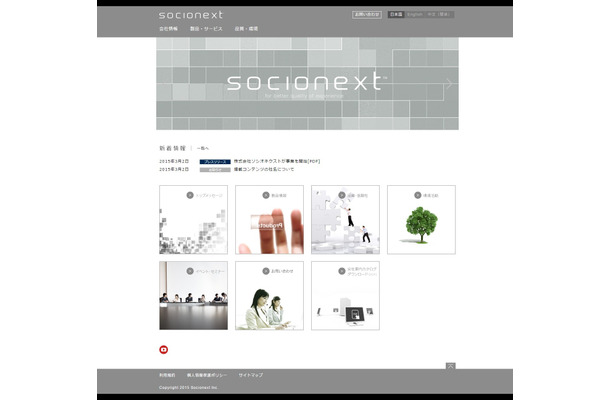This screenshot has height=400, width=610.
Task: Open the 掲載コンテンツの社名について news link
Action: (264, 170)
